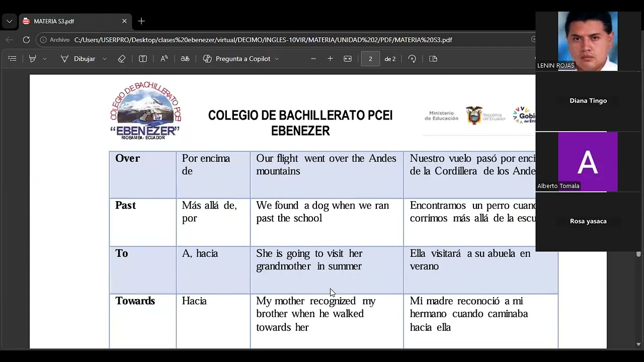Select the Rosa yasaca participant tile
Viewport: 644px width, 362px height.
(588, 221)
